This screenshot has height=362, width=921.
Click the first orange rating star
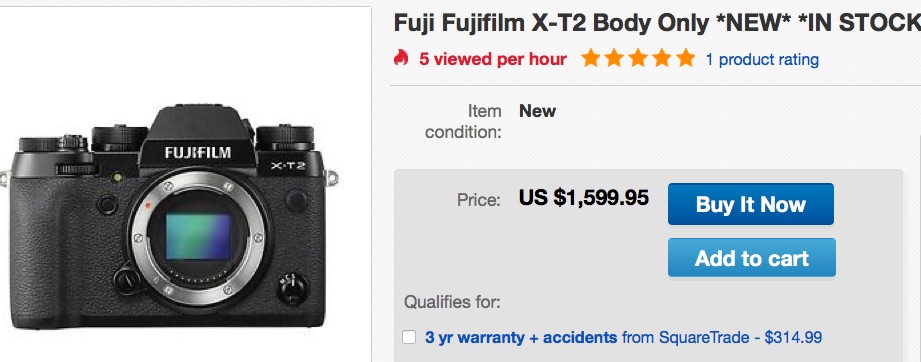click(x=590, y=58)
